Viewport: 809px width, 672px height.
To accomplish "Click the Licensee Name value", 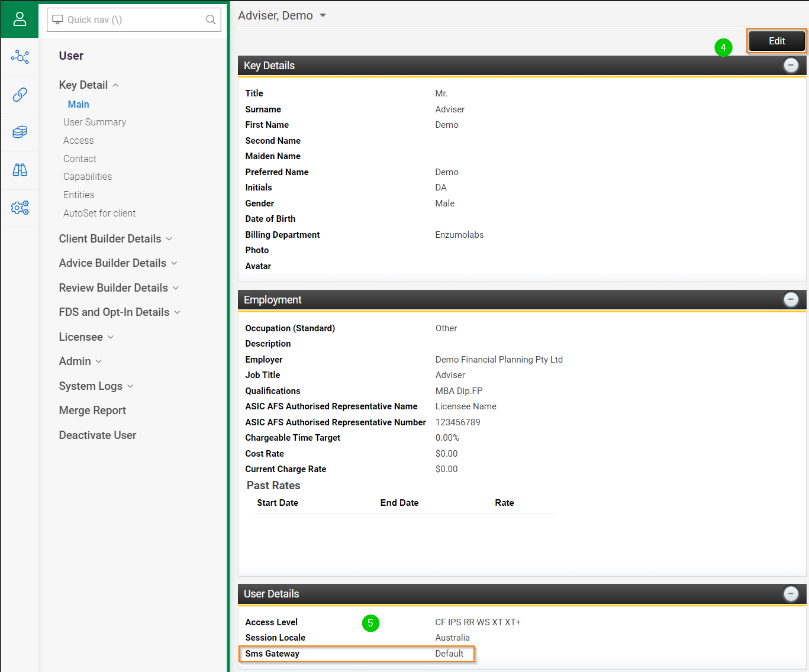I will (x=466, y=406).
